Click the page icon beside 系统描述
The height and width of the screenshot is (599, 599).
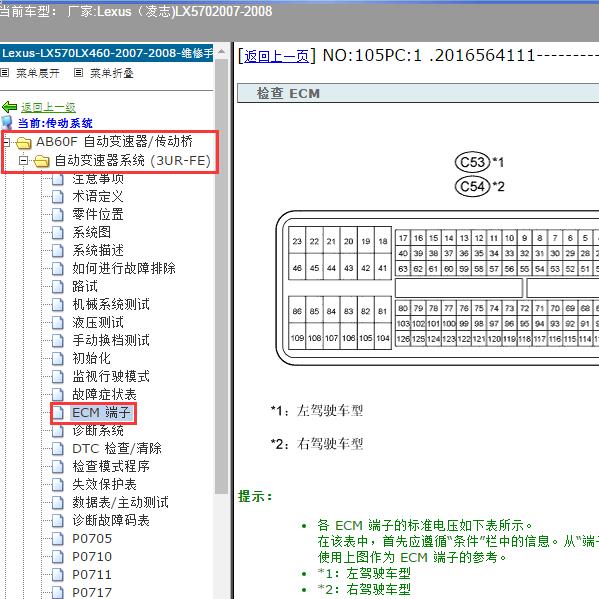click(x=58, y=251)
